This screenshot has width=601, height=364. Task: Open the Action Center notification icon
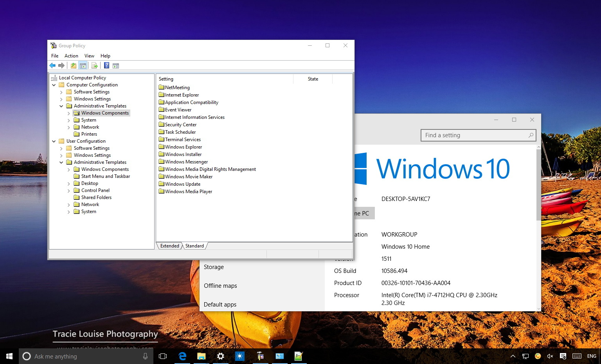(x=563, y=356)
